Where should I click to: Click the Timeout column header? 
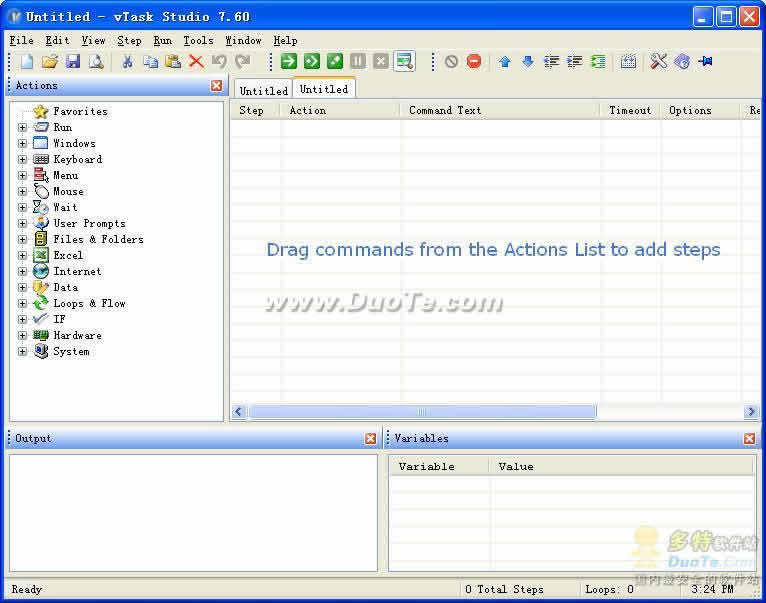[630, 111]
